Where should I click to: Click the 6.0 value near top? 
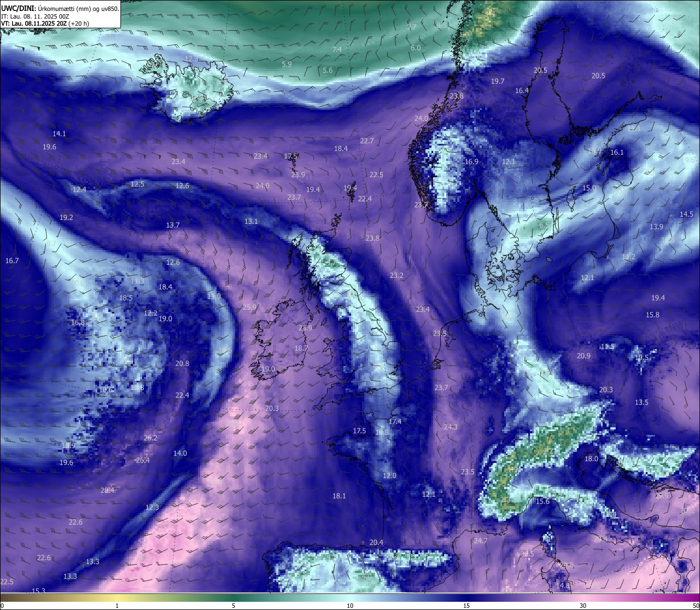pyautogui.click(x=416, y=48)
